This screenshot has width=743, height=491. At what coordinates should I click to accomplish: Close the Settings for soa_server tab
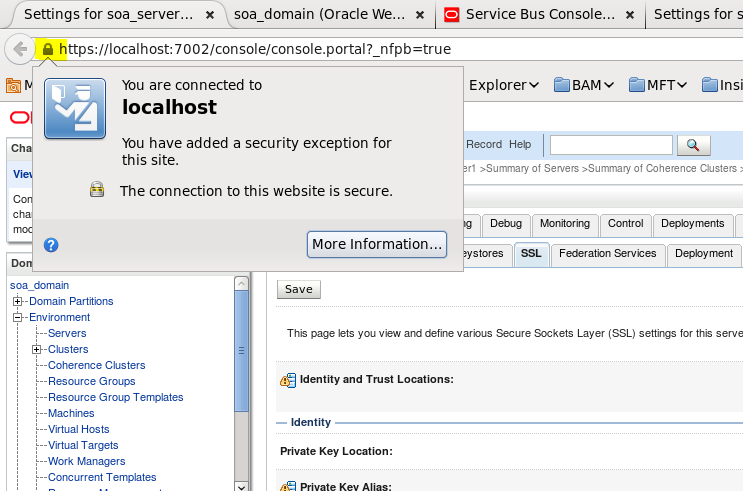pyautogui.click(x=210, y=15)
